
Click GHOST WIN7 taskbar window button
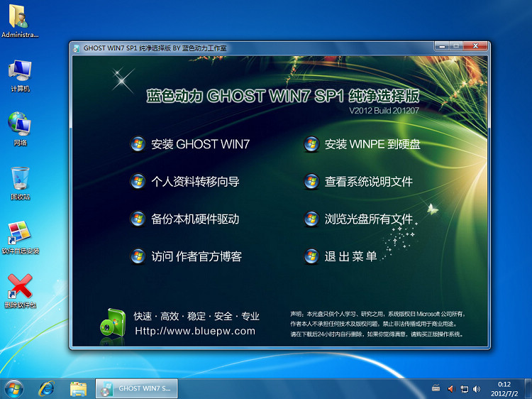click(136, 388)
